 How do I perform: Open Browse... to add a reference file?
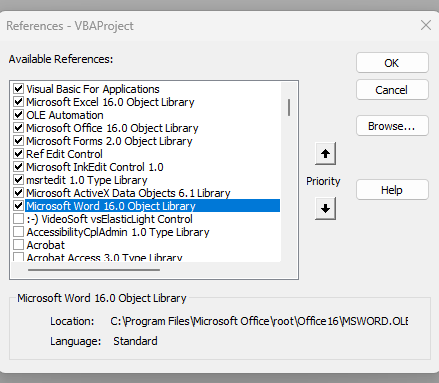click(x=392, y=126)
